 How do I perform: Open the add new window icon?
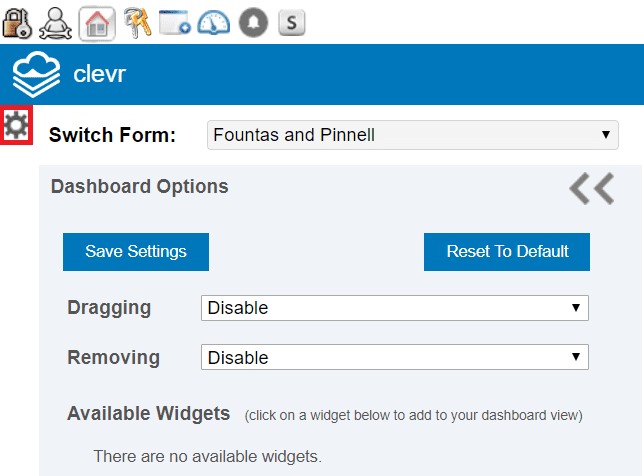pos(175,22)
